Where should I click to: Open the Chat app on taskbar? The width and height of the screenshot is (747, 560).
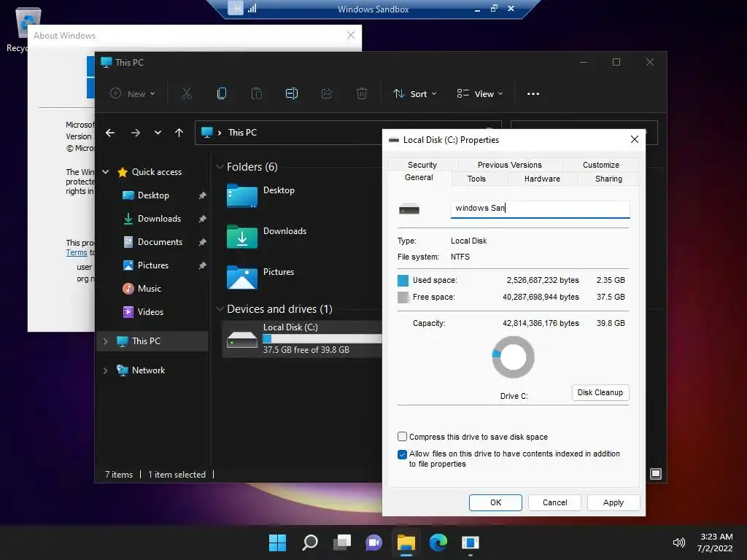(x=374, y=542)
